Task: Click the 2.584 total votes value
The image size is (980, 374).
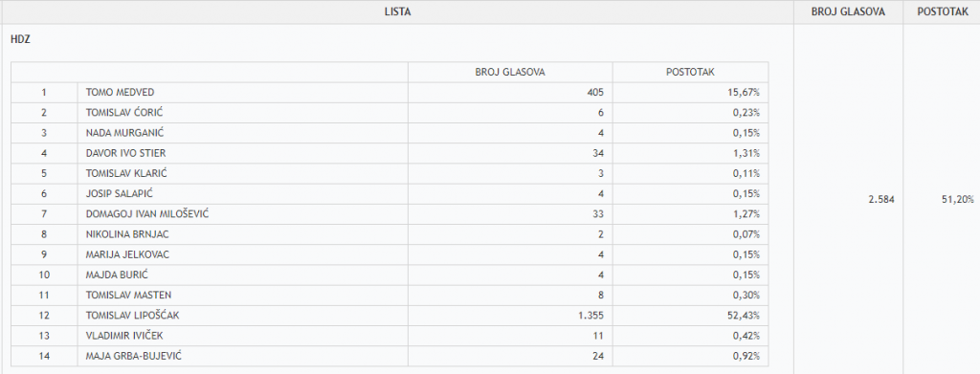Action: coord(881,199)
